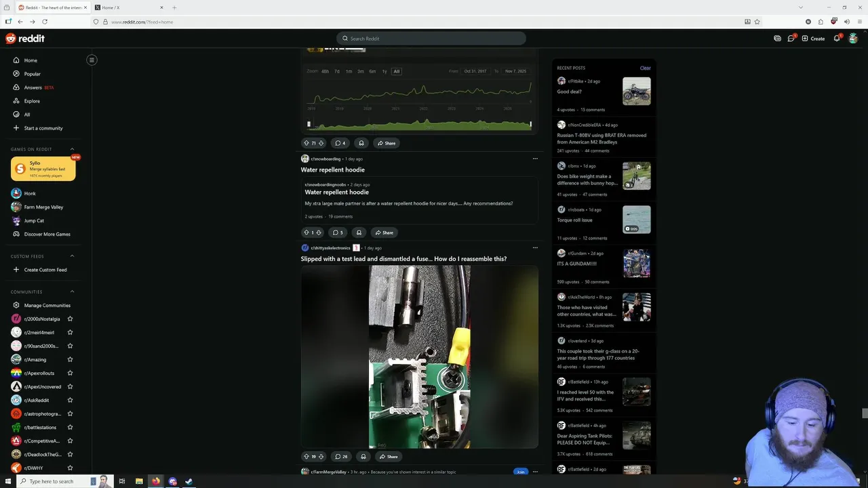868x488 pixels.
Task: Open Steam from the Windows taskbar
Action: [189, 481]
